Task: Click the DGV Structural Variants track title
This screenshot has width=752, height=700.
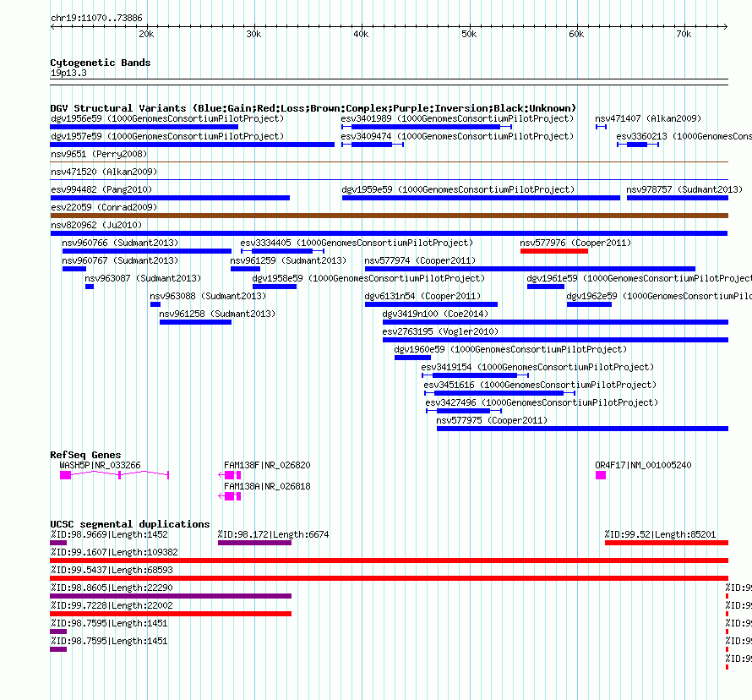Action: tap(313, 108)
